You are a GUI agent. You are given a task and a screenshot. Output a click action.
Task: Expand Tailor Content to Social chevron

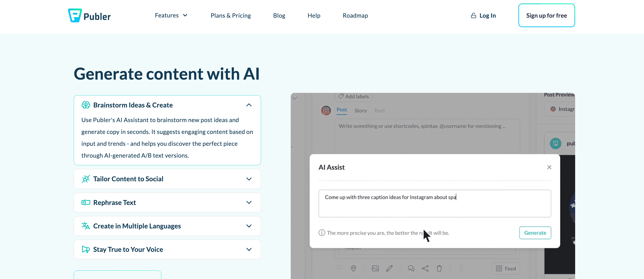pyautogui.click(x=249, y=179)
